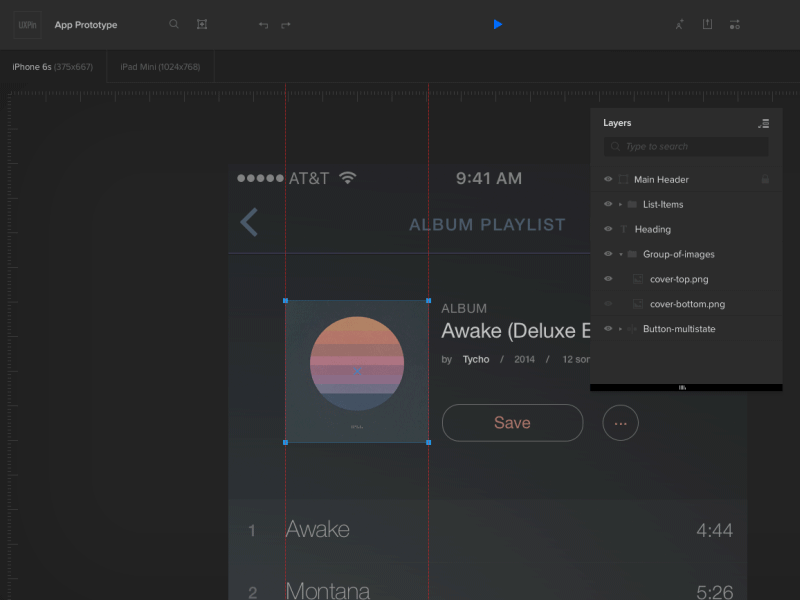Hide the cover-top.png layer

click(x=607, y=279)
